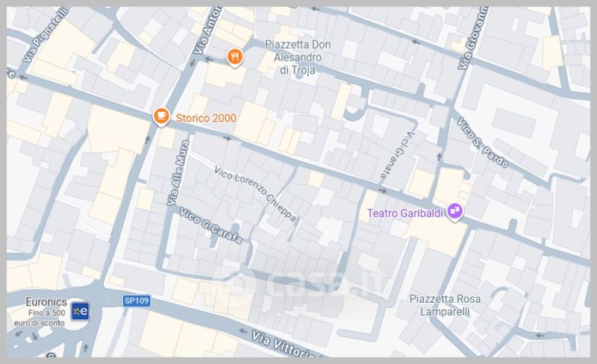Click the Via Anton street label
597x364 pixels.
click(207, 31)
